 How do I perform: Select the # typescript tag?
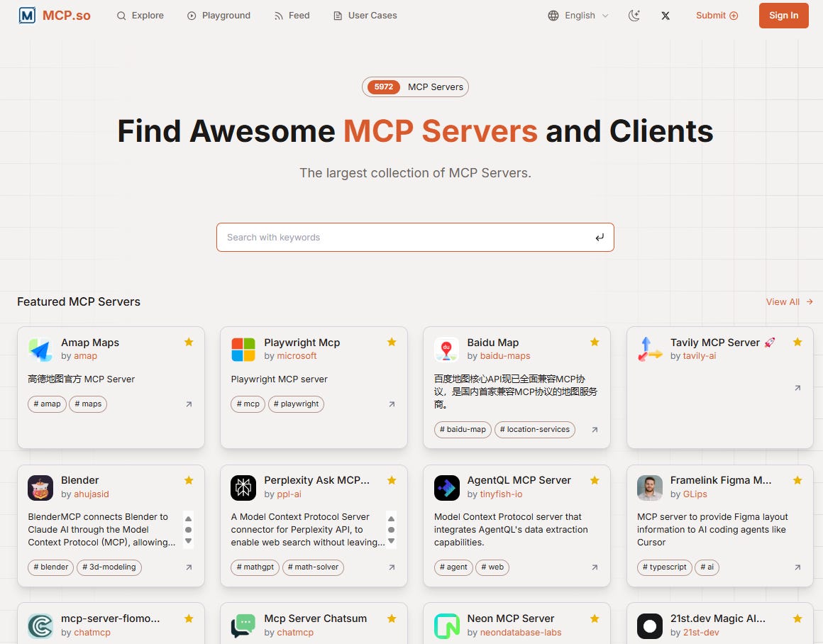click(x=665, y=567)
